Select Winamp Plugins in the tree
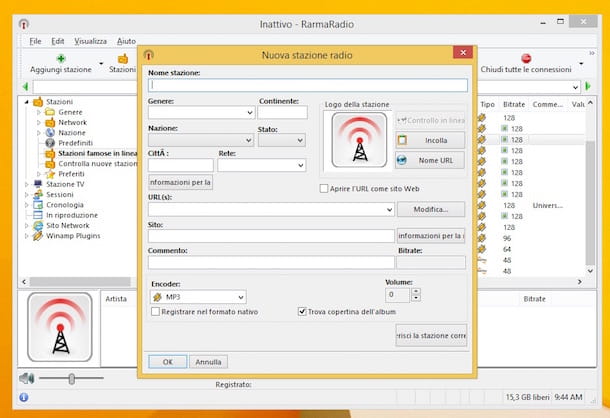 click(x=73, y=236)
